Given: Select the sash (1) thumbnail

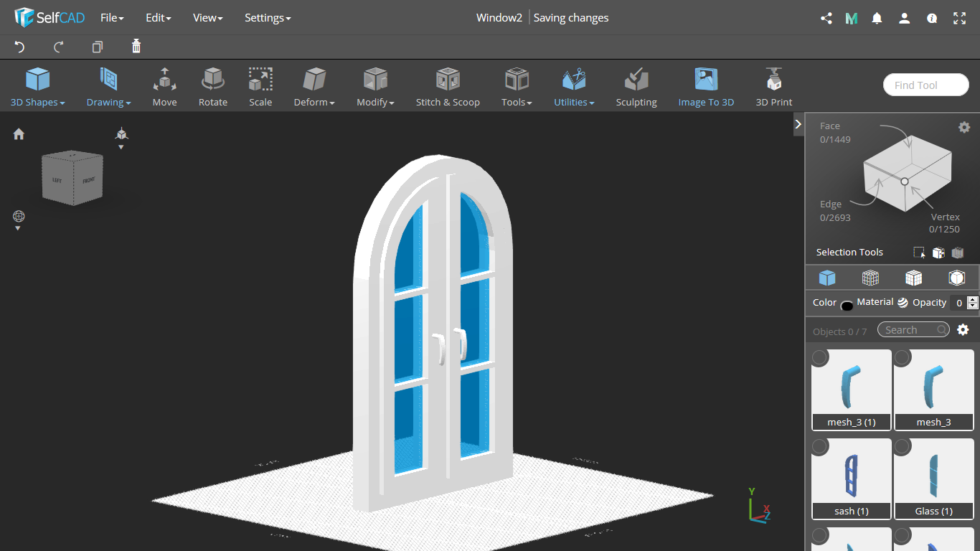Looking at the screenshot, I should pyautogui.click(x=852, y=479).
